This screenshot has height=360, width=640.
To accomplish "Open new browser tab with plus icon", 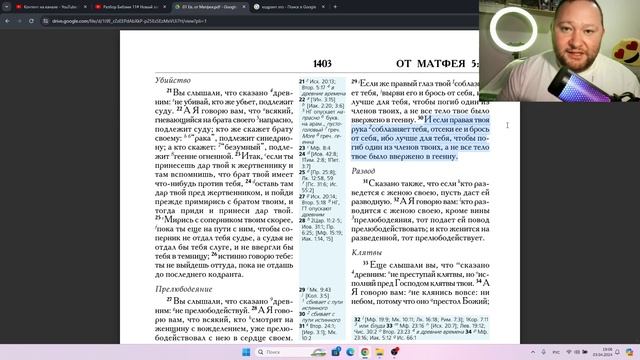I will pyautogui.click(x=335, y=7).
